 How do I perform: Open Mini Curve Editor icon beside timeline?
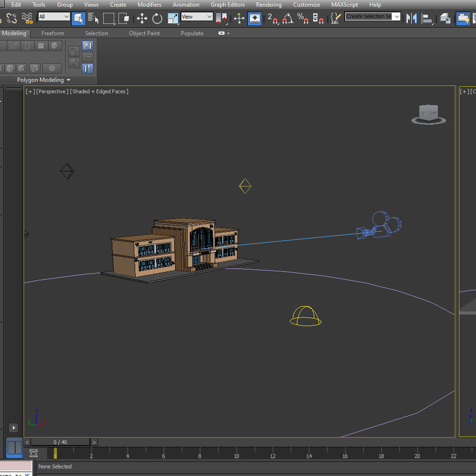33,453
